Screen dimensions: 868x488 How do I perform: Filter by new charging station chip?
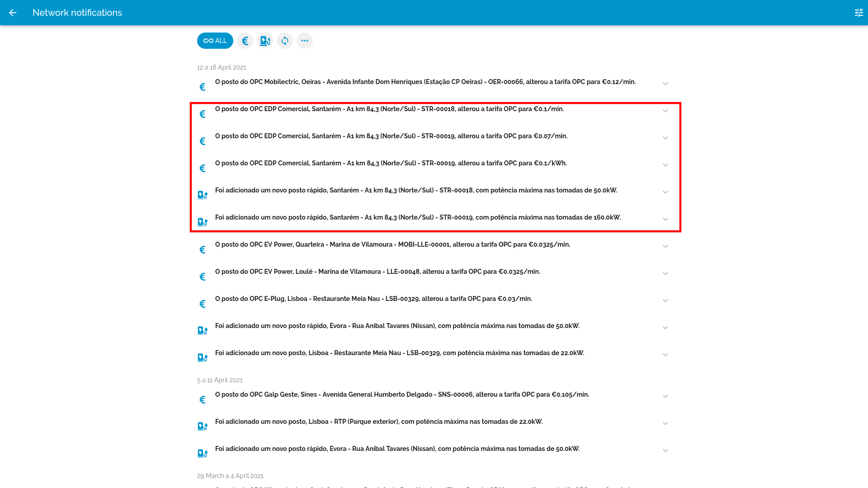coord(265,41)
